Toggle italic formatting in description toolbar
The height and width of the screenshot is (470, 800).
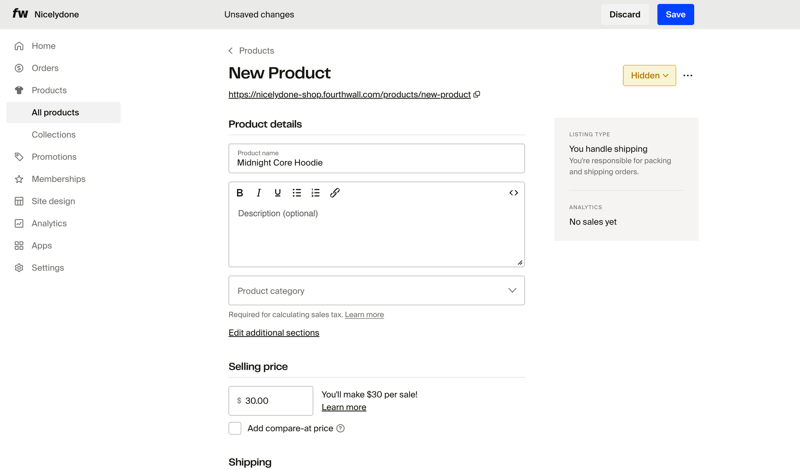tap(259, 193)
